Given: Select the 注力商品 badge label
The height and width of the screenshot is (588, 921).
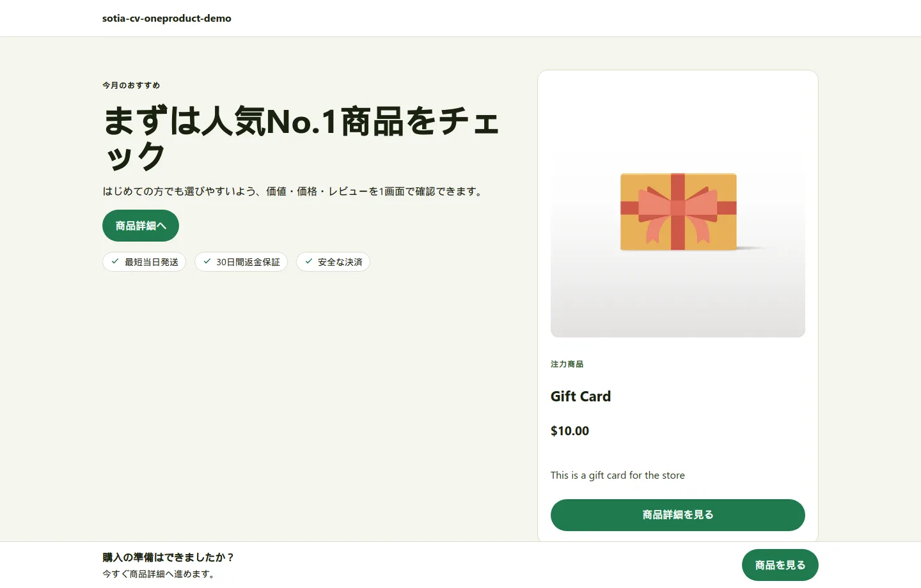Looking at the screenshot, I should coord(567,364).
